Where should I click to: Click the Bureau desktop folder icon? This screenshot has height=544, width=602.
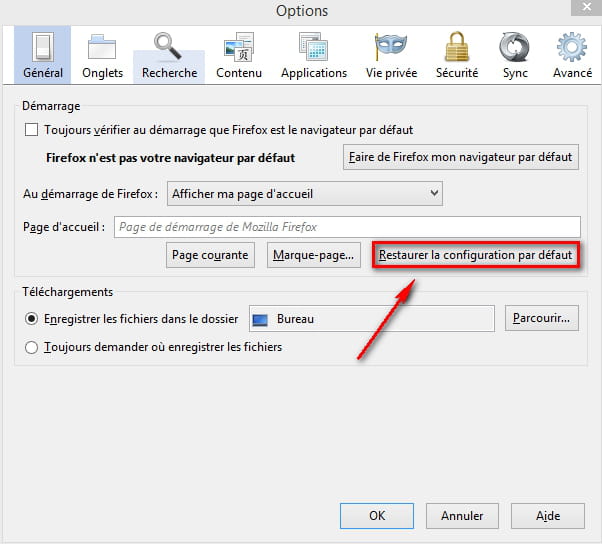[x=260, y=319]
